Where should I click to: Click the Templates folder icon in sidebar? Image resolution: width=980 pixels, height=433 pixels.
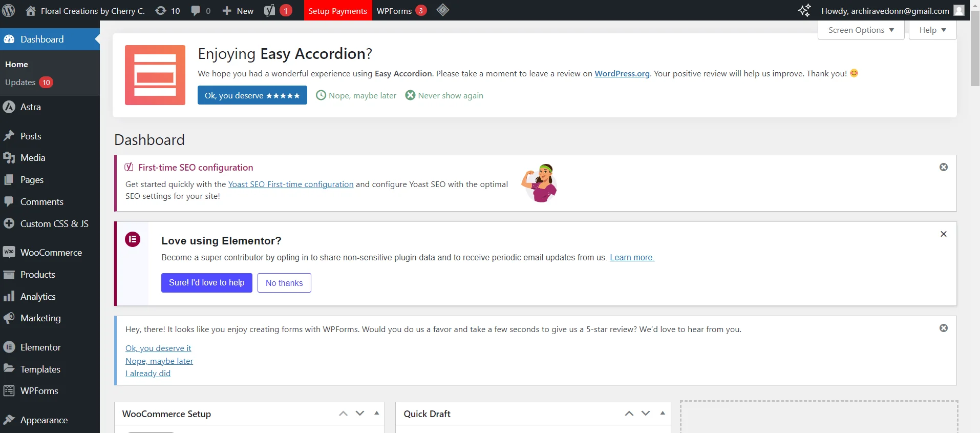click(9, 368)
